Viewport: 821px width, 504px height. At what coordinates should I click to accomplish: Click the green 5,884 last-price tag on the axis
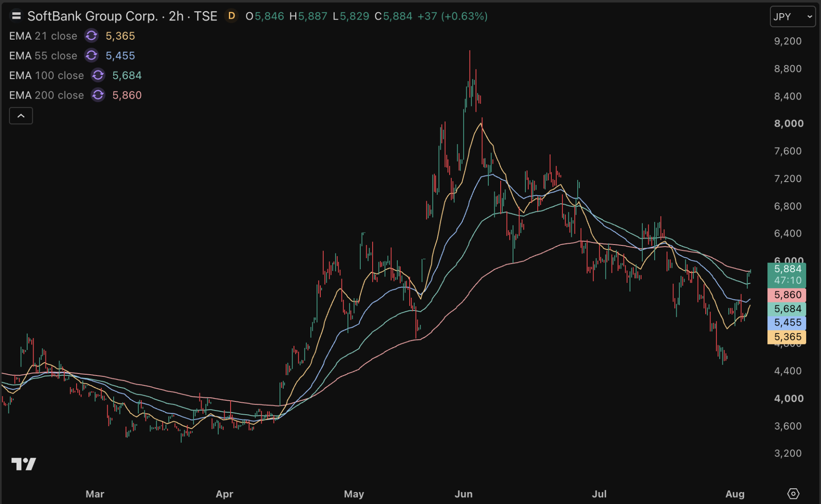[x=787, y=269]
